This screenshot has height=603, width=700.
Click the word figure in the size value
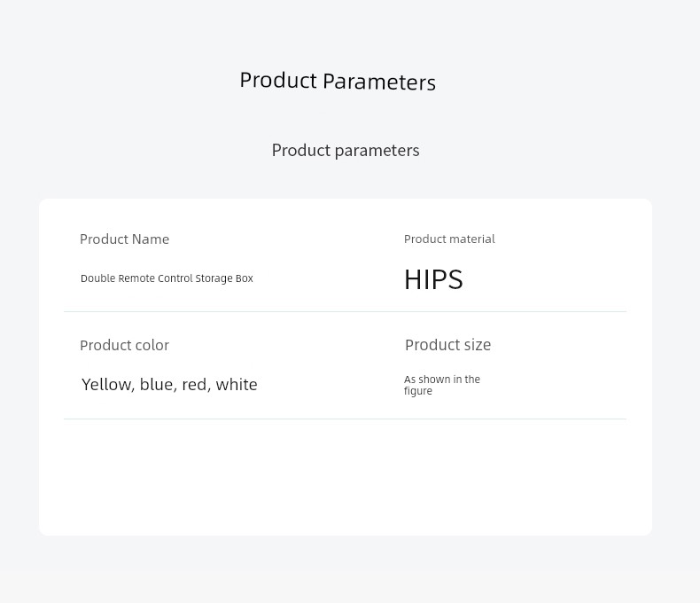point(418,391)
